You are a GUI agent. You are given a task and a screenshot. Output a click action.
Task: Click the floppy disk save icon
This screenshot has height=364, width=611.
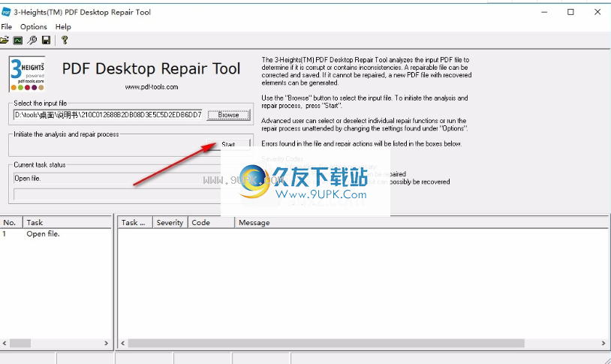pos(47,40)
